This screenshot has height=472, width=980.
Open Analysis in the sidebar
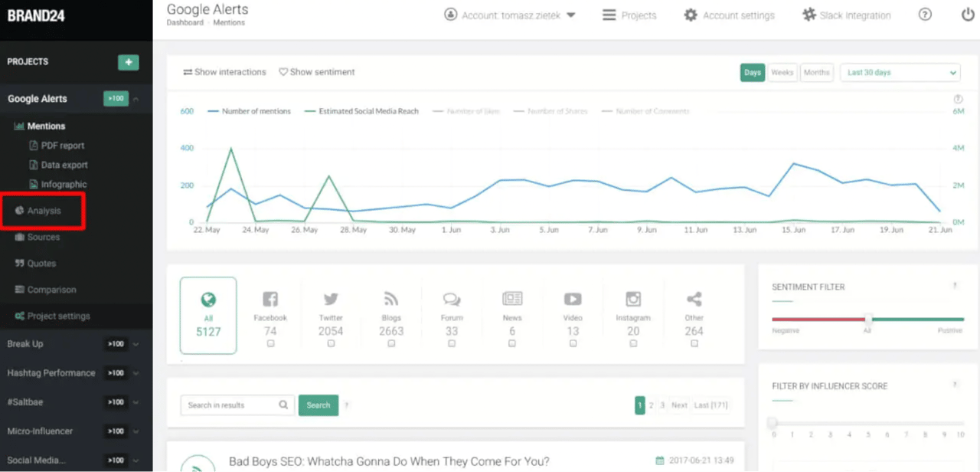[44, 211]
